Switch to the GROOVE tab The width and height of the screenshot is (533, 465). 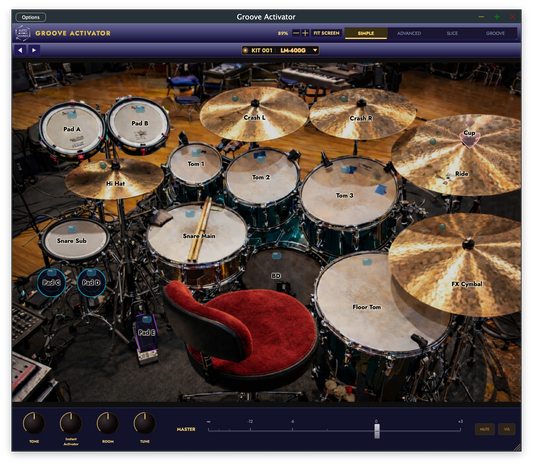(495, 33)
